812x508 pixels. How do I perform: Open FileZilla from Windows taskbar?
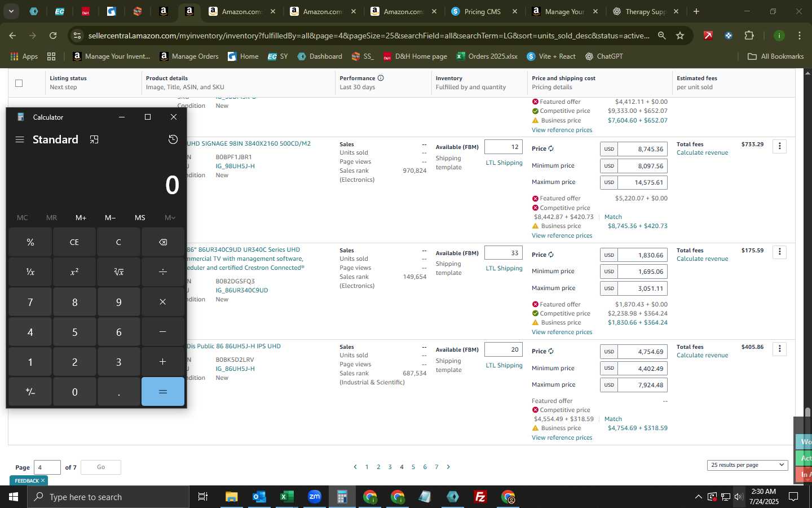(480, 497)
